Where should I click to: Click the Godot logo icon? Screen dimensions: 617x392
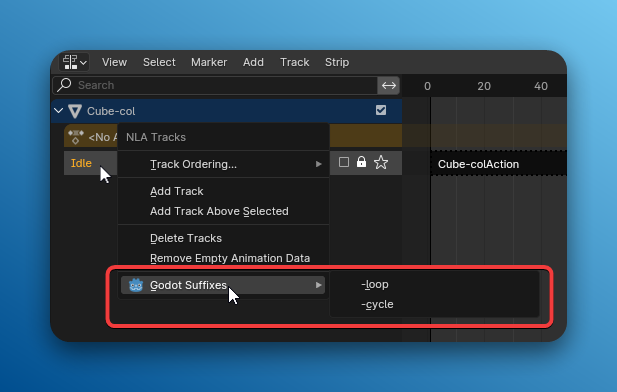[x=136, y=285]
